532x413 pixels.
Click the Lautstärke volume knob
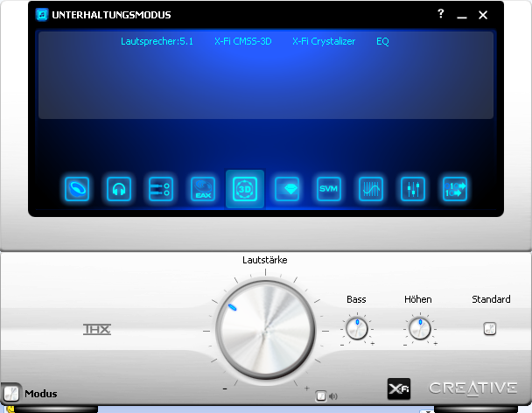266,331
